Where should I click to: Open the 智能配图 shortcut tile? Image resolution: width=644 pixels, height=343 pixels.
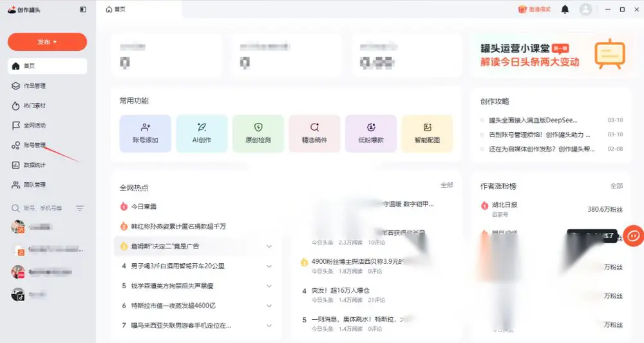pyautogui.click(x=427, y=134)
